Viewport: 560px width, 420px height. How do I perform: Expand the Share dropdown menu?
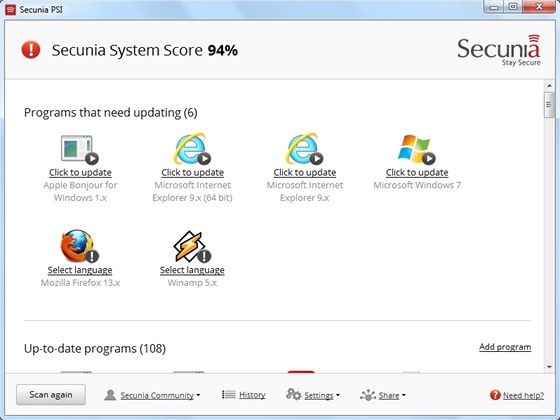[x=392, y=395]
